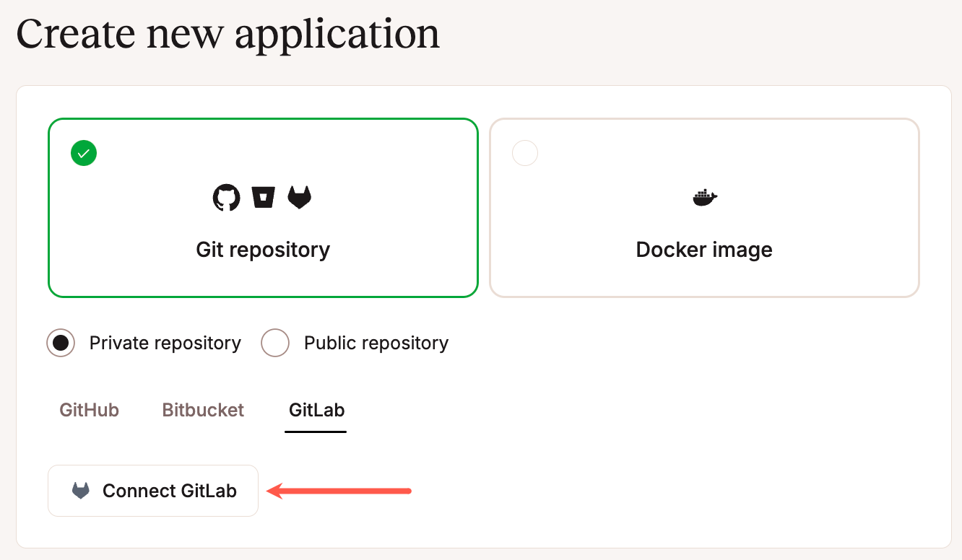Click the red arrow pointing to Connect GitLab
Image resolution: width=962 pixels, height=560 pixels.
pyautogui.click(x=339, y=491)
